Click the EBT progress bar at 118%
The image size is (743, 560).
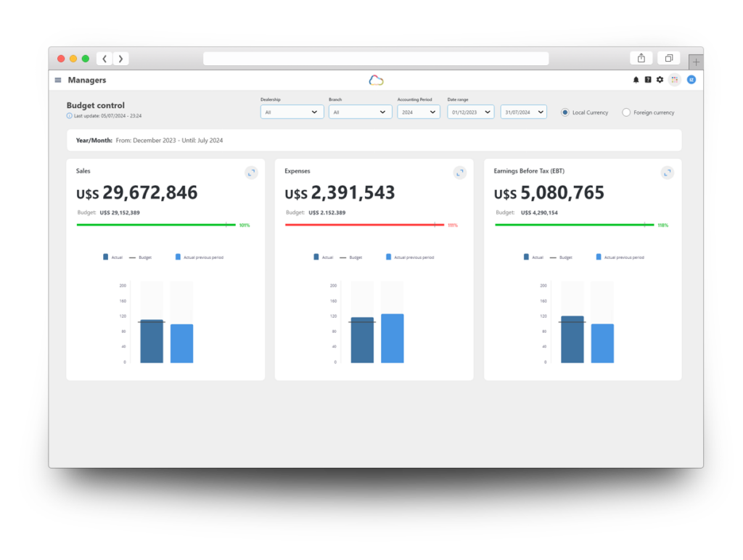(x=575, y=225)
